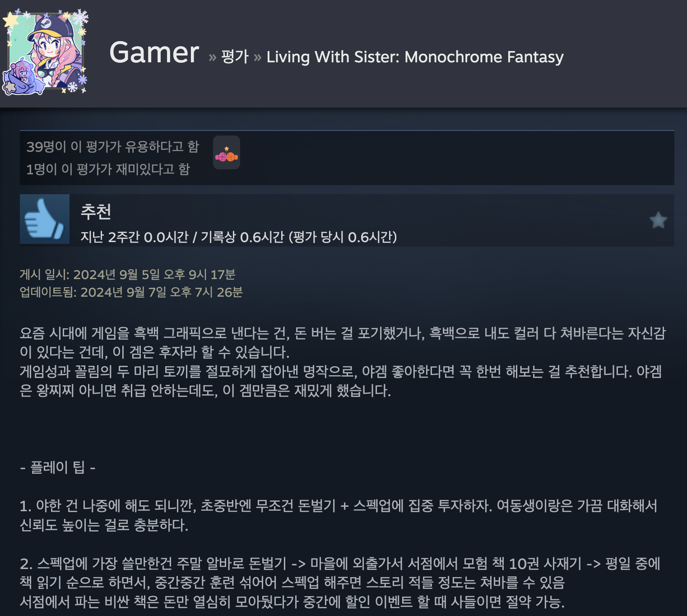Click the last line starting 서점에서 파는
The image size is (687, 616).
pos(292,602)
